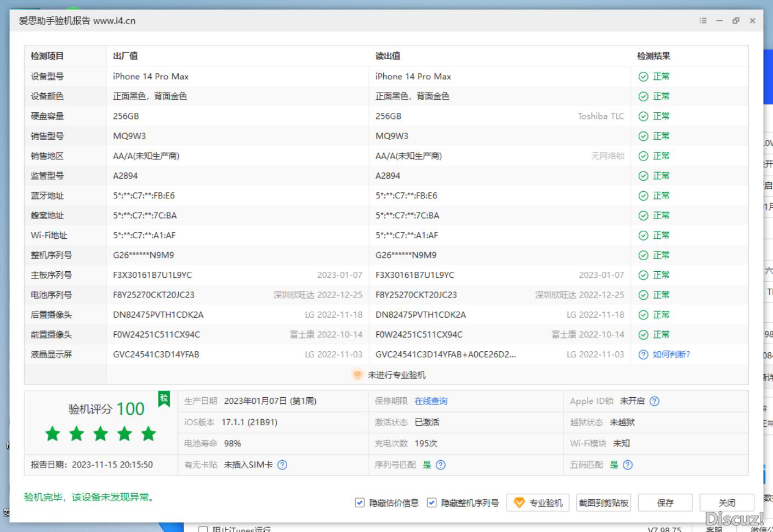Click 验机完毕 status message

pyautogui.click(x=90, y=497)
